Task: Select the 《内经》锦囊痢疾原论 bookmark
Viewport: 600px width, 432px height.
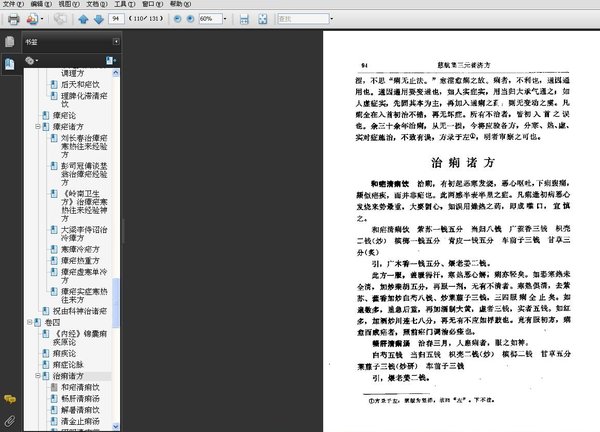Action: 80,337
